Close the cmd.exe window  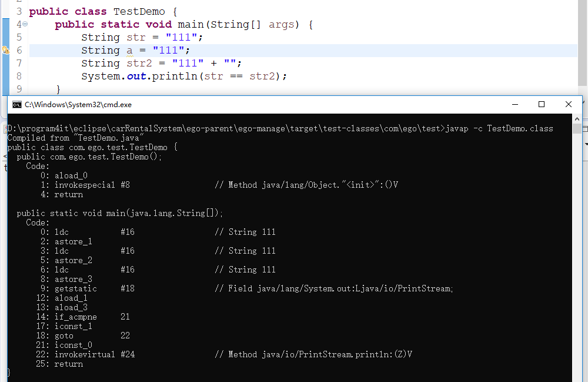568,104
